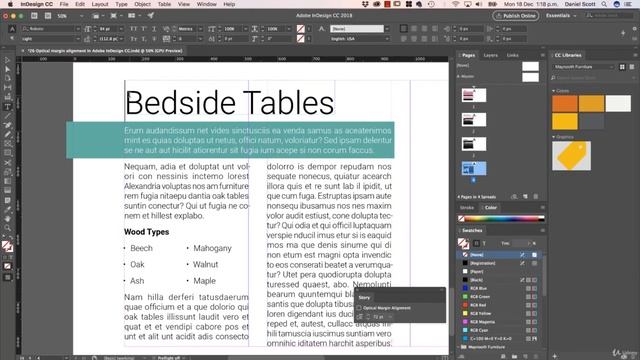Select the Type tool in the toolbox
The height and width of the screenshot is (360, 640).
tap(7, 107)
